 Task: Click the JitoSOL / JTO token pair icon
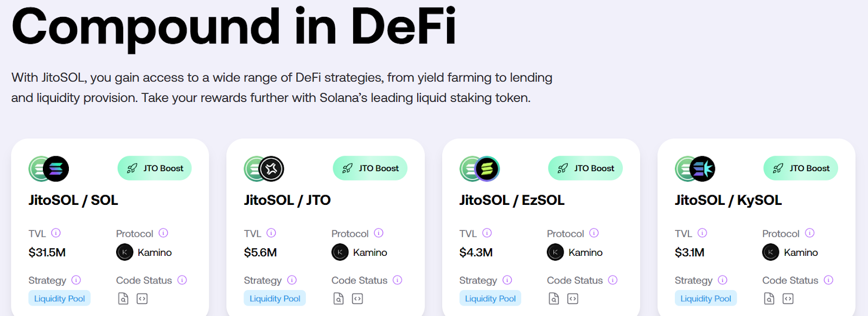click(x=264, y=169)
